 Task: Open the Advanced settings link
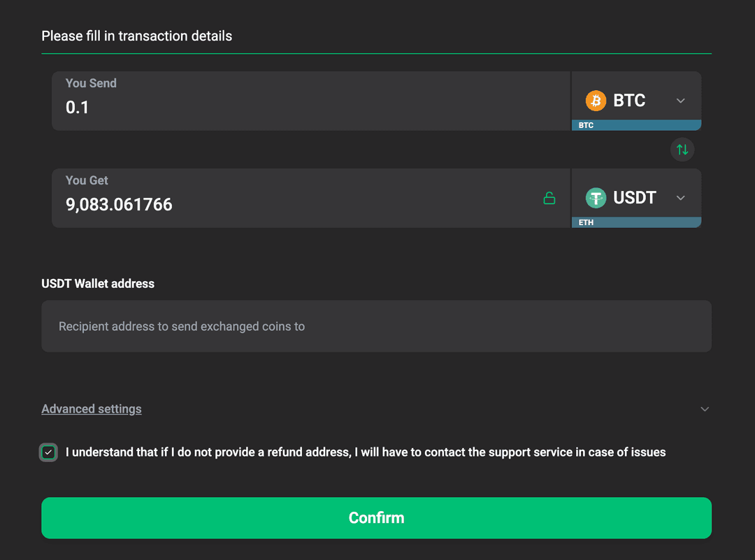(92, 409)
